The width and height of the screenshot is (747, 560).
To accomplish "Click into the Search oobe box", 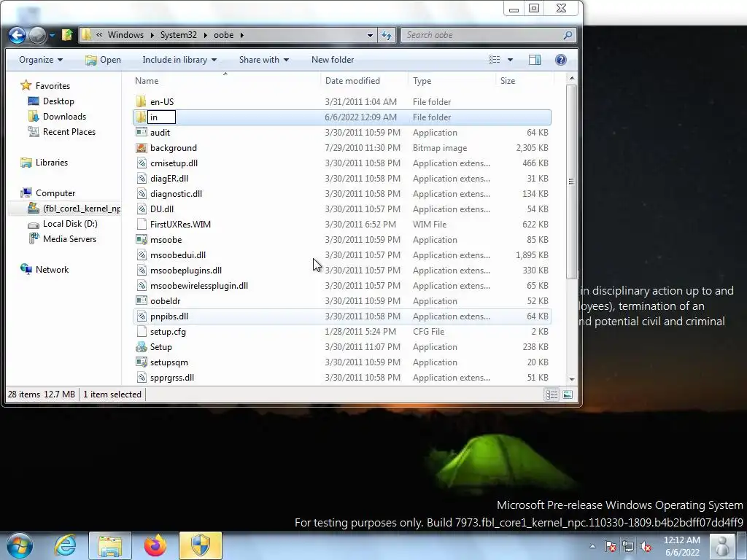I will coord(481,35).
